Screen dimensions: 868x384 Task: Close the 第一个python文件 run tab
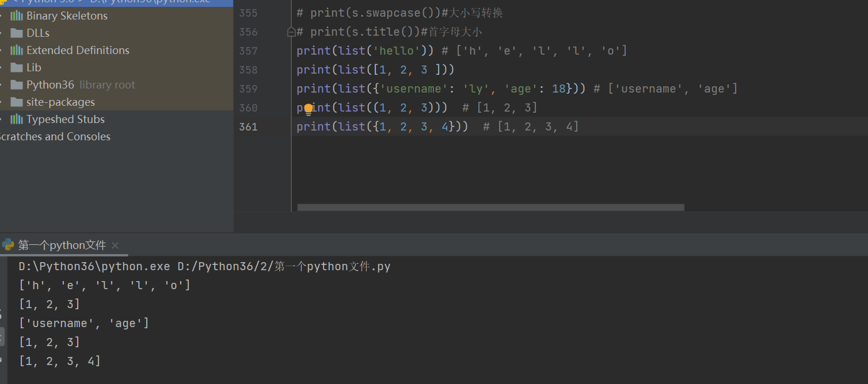coord(115,245)
